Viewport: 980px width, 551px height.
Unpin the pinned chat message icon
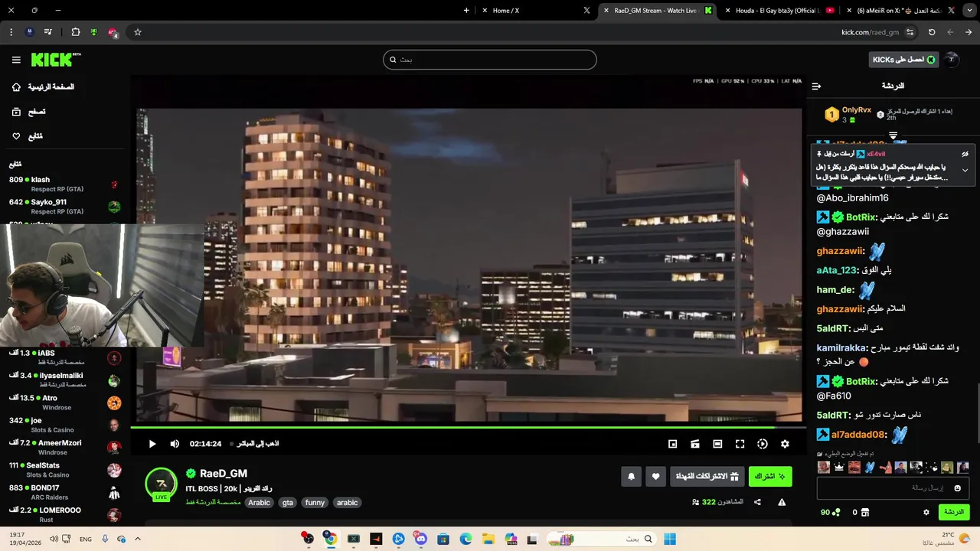[x=965, y=154]
